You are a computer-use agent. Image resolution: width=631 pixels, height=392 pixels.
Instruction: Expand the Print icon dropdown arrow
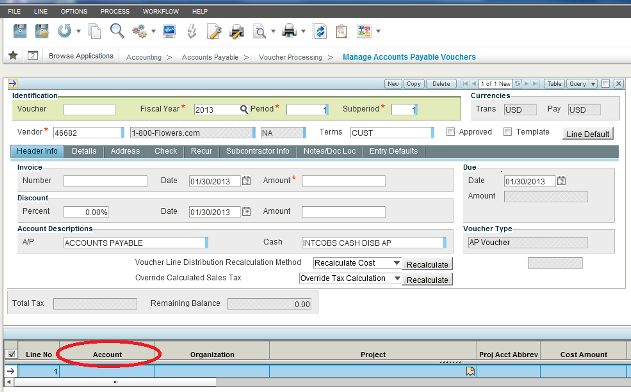tap(303, 31)
